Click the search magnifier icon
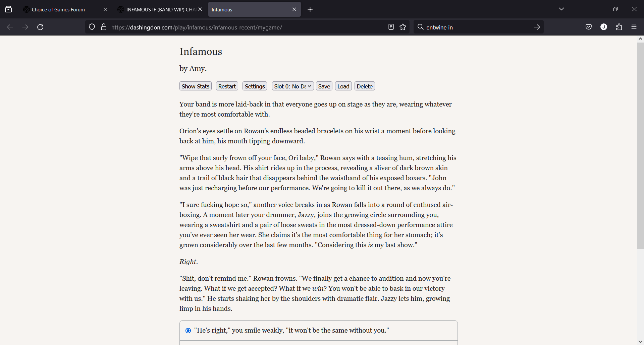 pos(420,27)
